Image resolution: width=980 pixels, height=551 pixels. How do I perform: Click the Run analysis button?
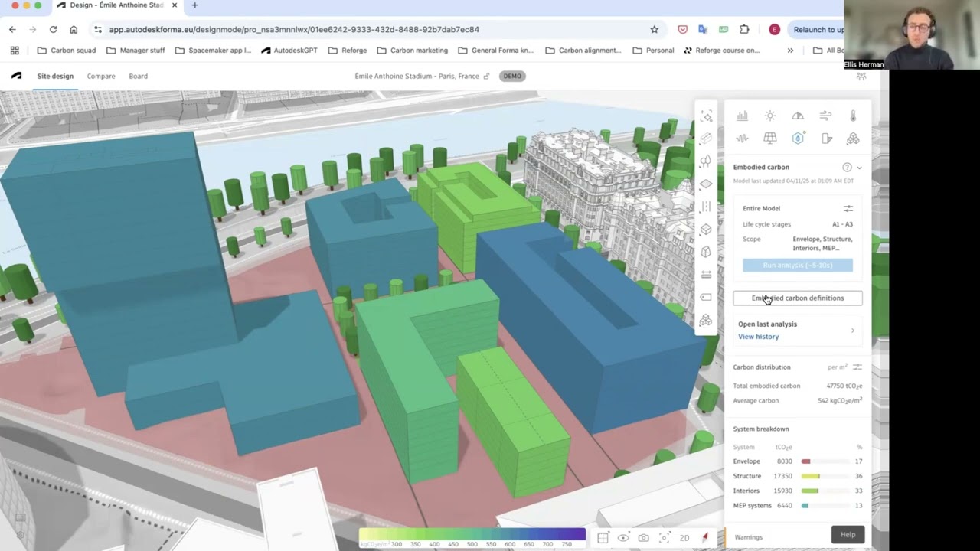798,266
